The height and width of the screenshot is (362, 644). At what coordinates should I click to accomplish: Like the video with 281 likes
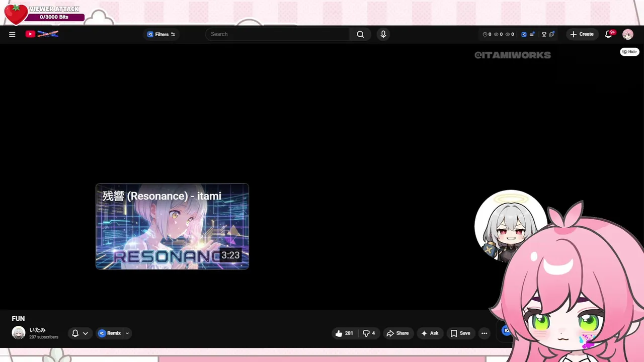tap(344, 333)
